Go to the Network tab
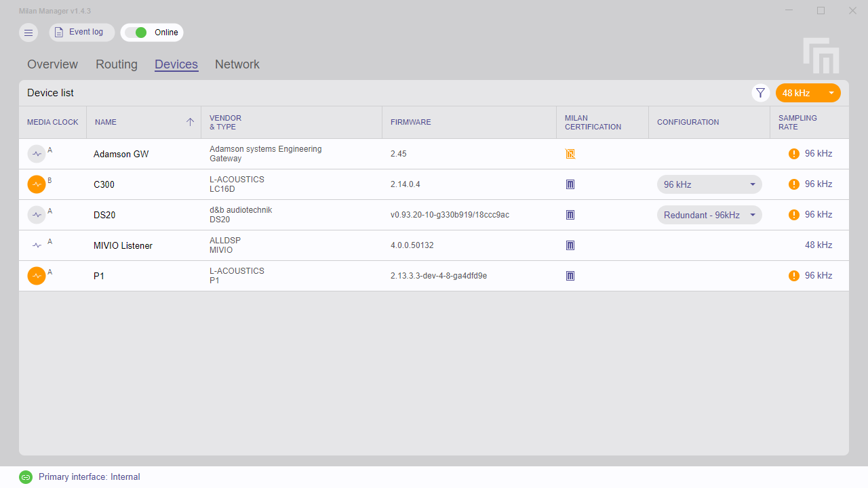This screenshot has width=868, height=488. (237, 64)
